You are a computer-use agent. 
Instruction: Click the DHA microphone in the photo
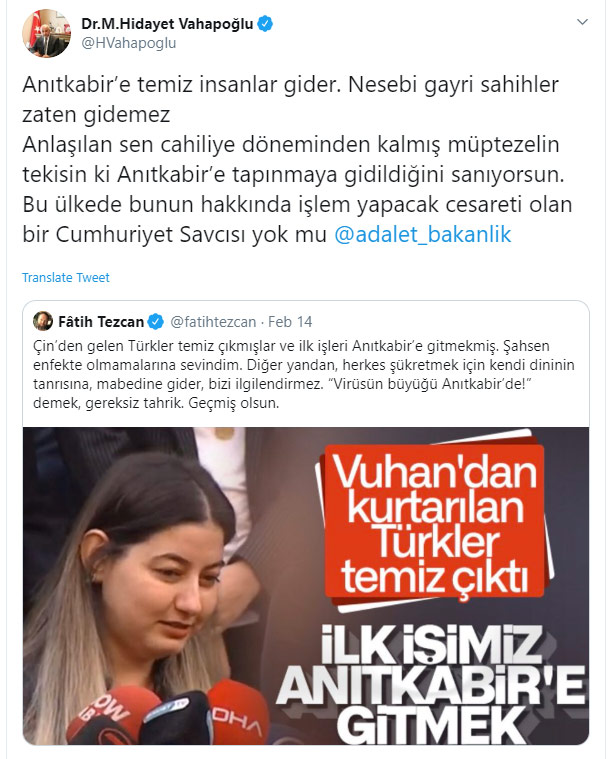[237, 714]
